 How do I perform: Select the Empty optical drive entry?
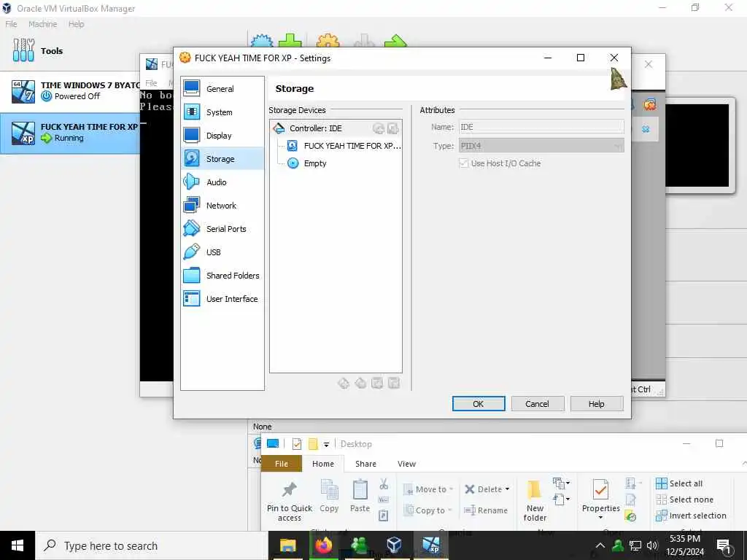coord(307,163)
